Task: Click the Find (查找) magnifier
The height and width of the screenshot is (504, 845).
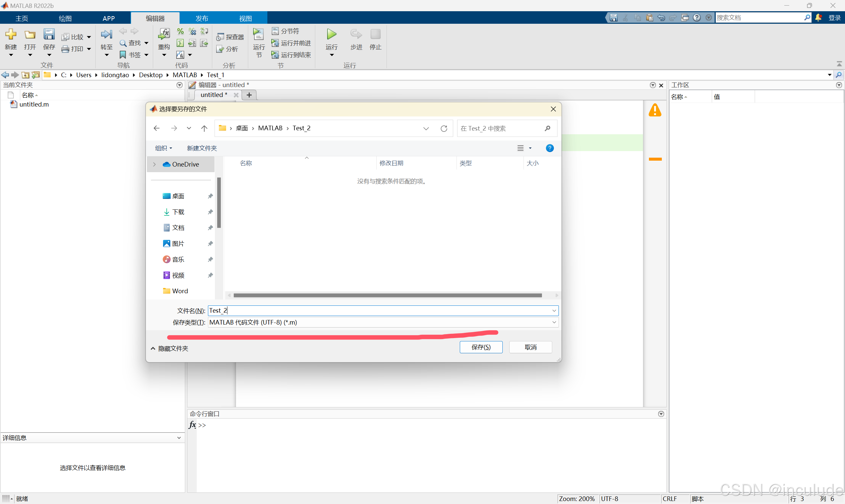Action: pos(123,43)
